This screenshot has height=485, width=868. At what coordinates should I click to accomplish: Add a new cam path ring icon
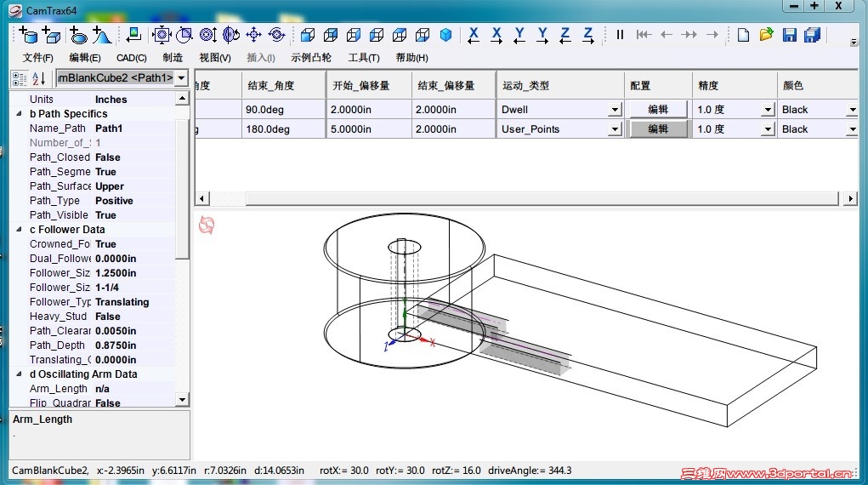(78, 35)
